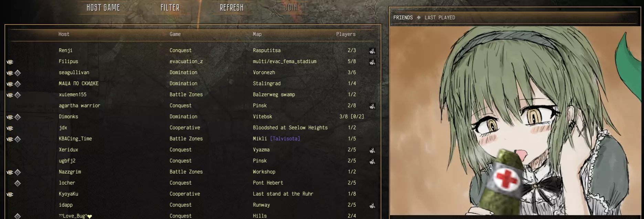Open the server Filter options

tap(170, 8)
